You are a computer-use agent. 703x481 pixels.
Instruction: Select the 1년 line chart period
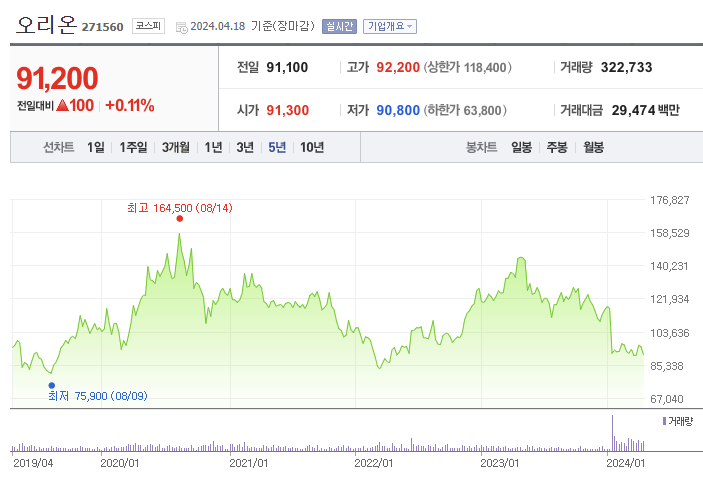click(x=213, y=147)
